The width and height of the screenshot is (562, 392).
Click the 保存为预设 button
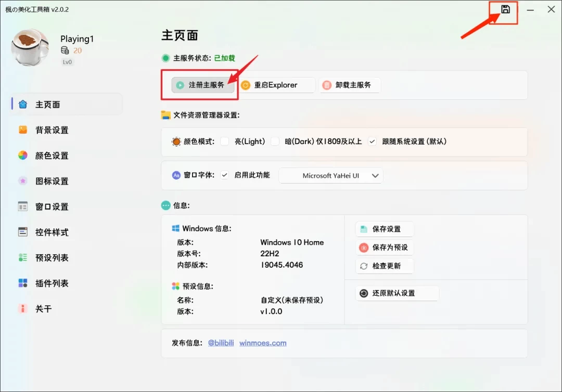(385, 248)
